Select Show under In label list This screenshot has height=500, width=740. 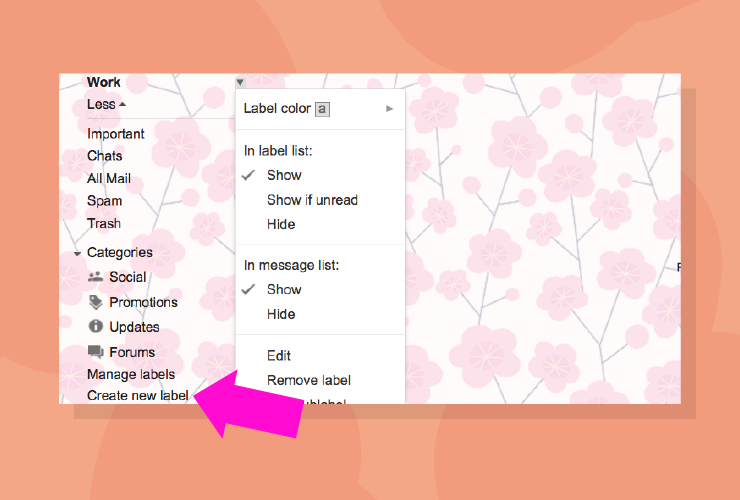point(320,175)
